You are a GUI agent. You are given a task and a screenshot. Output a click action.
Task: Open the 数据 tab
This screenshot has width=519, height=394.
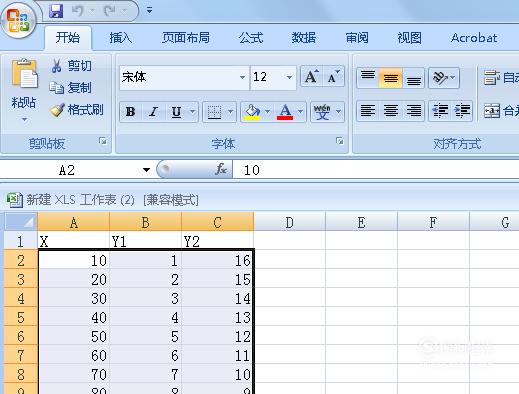[x=303, y=38]
